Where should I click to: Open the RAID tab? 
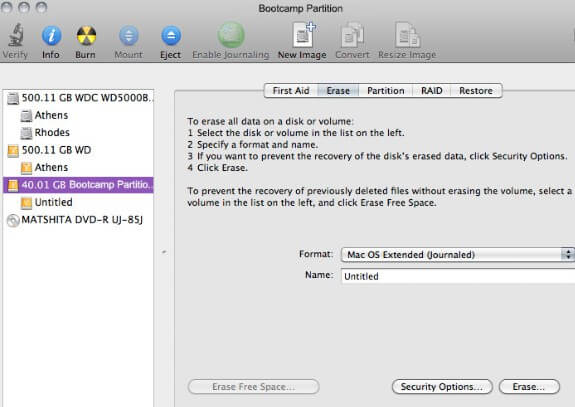tap(432, 91)
